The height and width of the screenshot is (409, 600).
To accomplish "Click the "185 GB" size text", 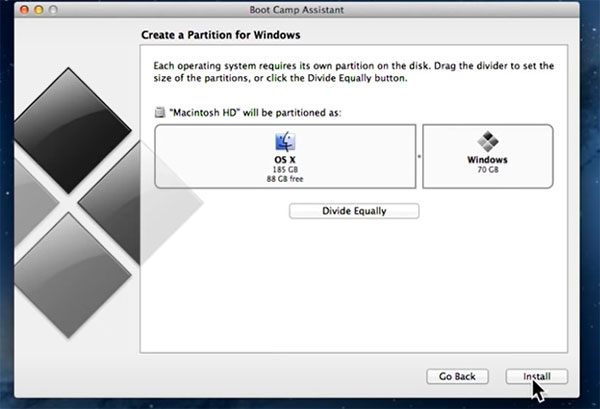I will tap(285, 169).
